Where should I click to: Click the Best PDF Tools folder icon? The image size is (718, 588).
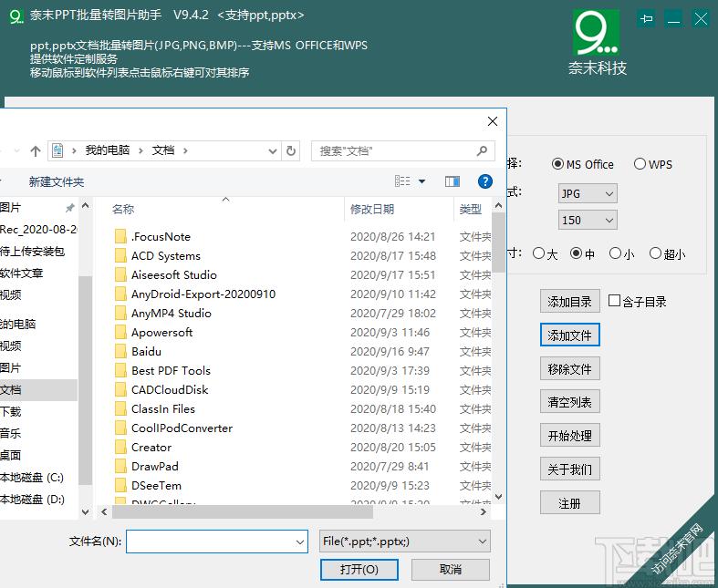coord(120,371)
